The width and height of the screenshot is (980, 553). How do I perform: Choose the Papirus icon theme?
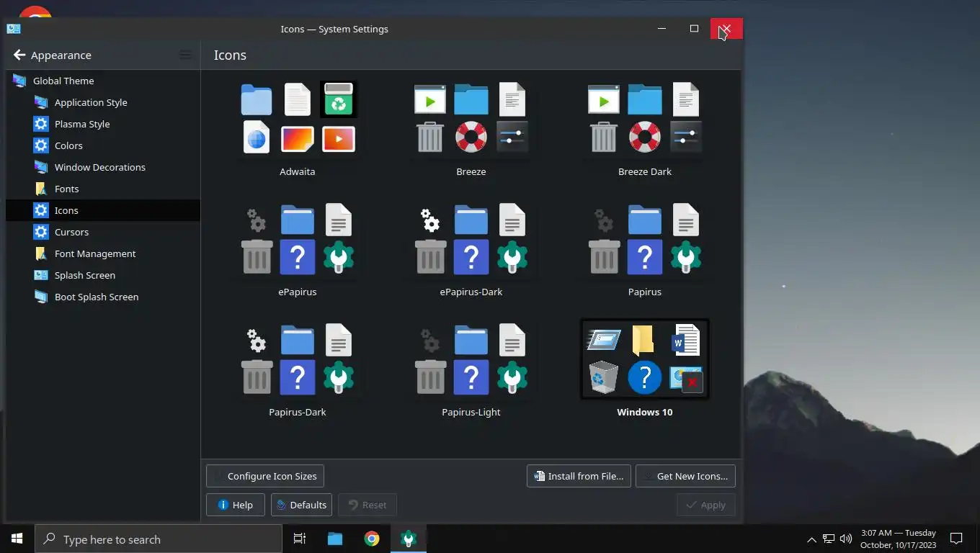(644, 248)
